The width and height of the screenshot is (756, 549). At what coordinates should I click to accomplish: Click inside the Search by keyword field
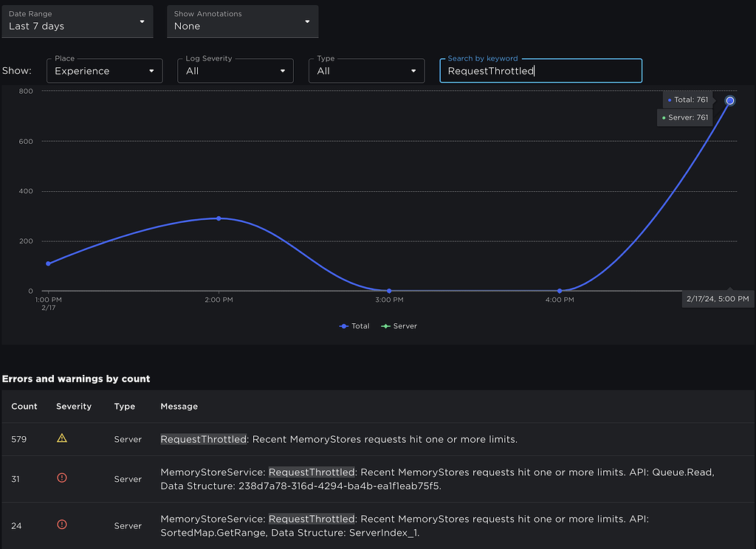540,70
